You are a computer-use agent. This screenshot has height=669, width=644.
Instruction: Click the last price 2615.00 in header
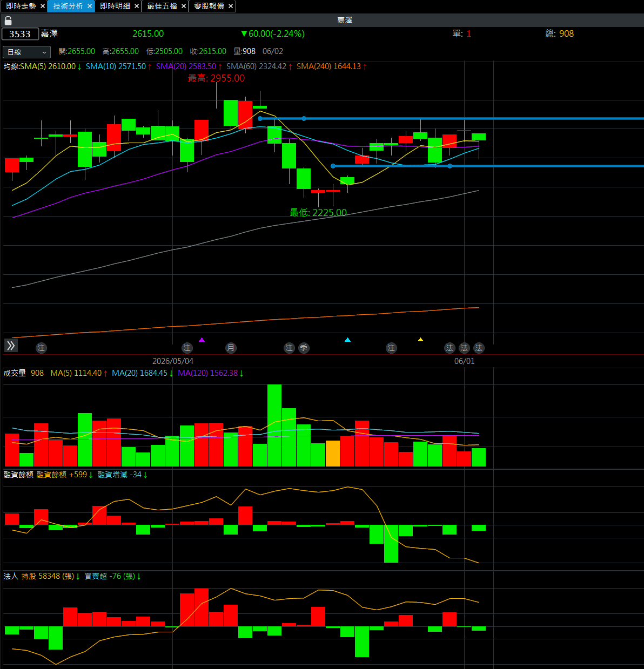[x=148, y=33]
